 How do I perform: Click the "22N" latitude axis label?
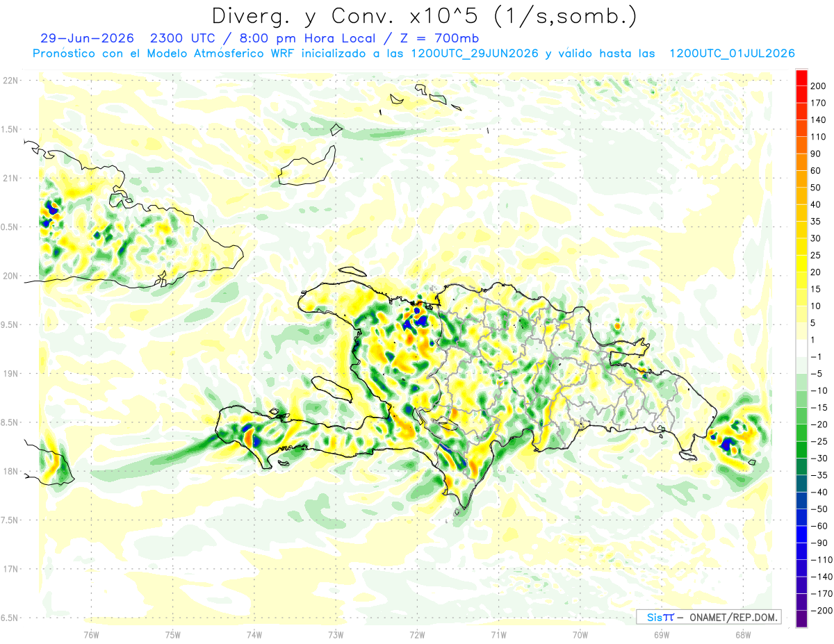point(10,81)
